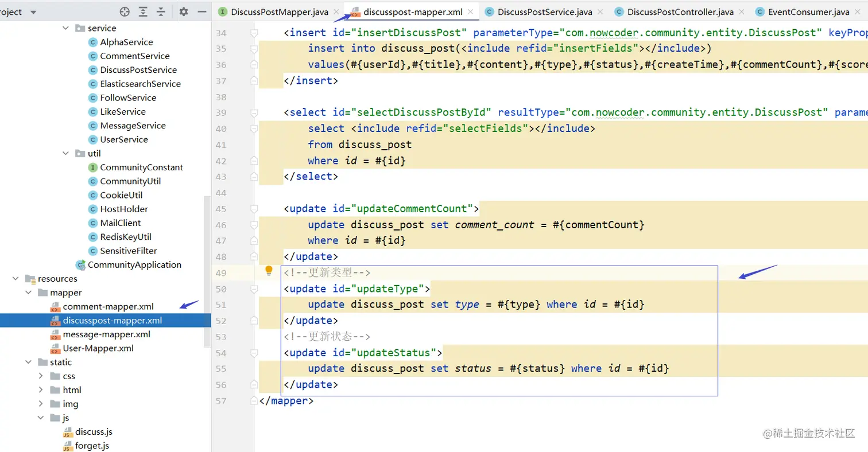Open CommunityConstant interface
The image size is (868, 452).
click(141, 167)
